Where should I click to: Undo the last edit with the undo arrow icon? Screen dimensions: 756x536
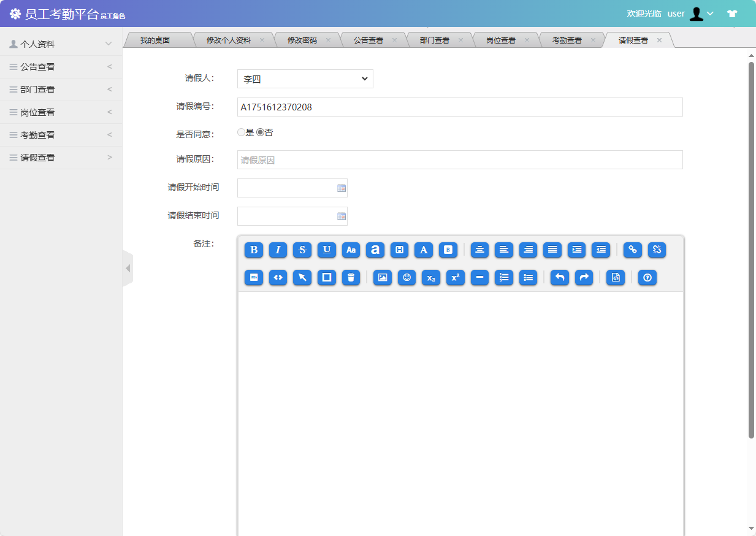(559, 277)
